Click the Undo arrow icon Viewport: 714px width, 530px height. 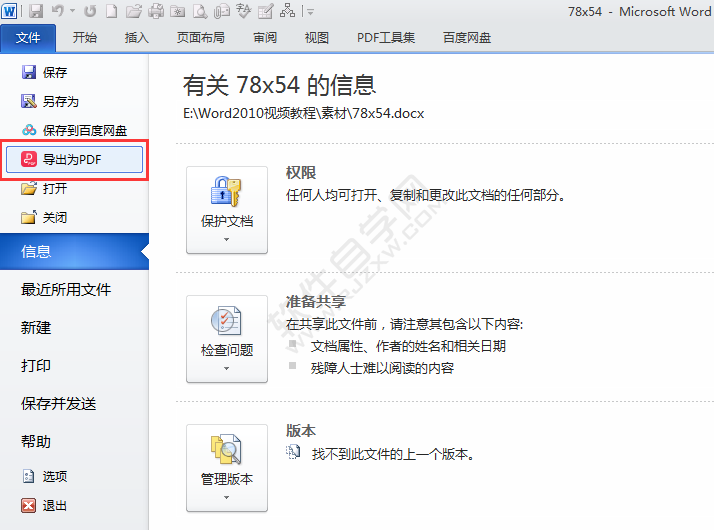58,10
